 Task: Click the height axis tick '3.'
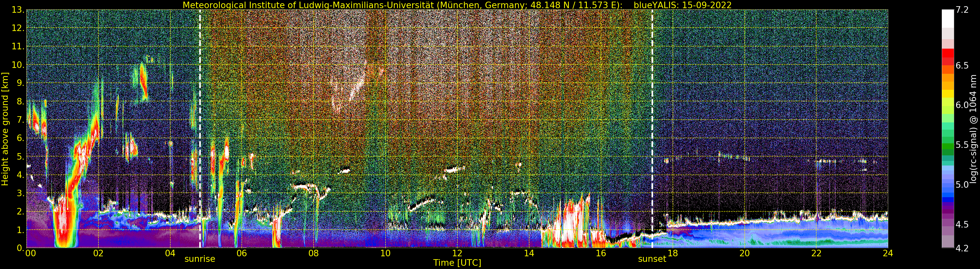tap(20, 193)
